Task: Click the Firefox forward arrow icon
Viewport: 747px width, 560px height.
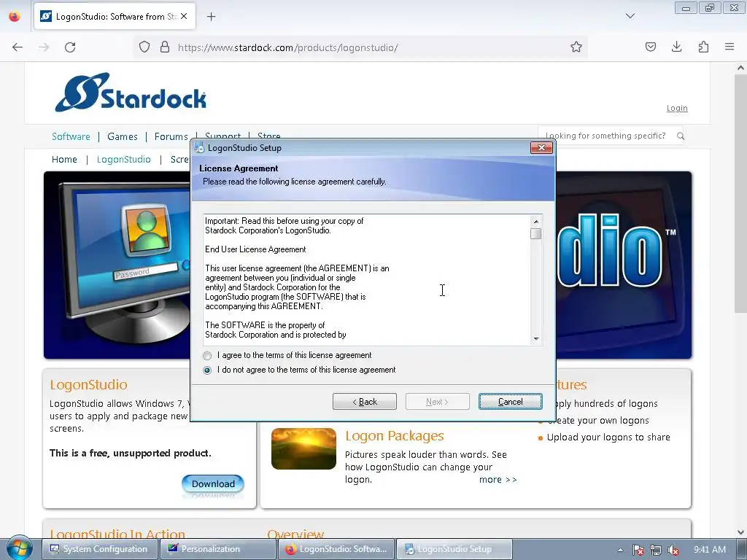Action: pos(44,47)
